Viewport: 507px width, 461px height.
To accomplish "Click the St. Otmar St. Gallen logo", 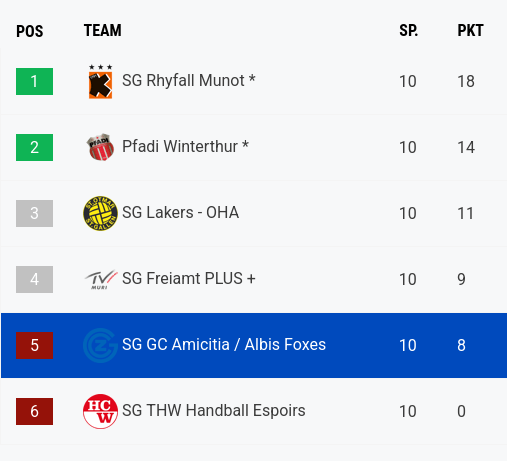I will point(100,213).
